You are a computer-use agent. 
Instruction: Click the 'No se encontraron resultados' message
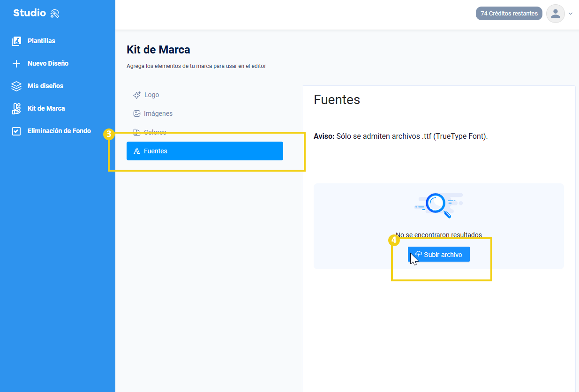[x=439, y=235]
